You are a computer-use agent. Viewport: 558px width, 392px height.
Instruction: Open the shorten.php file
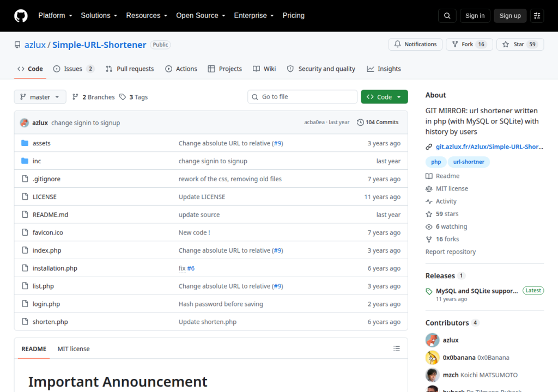(50, 322)
